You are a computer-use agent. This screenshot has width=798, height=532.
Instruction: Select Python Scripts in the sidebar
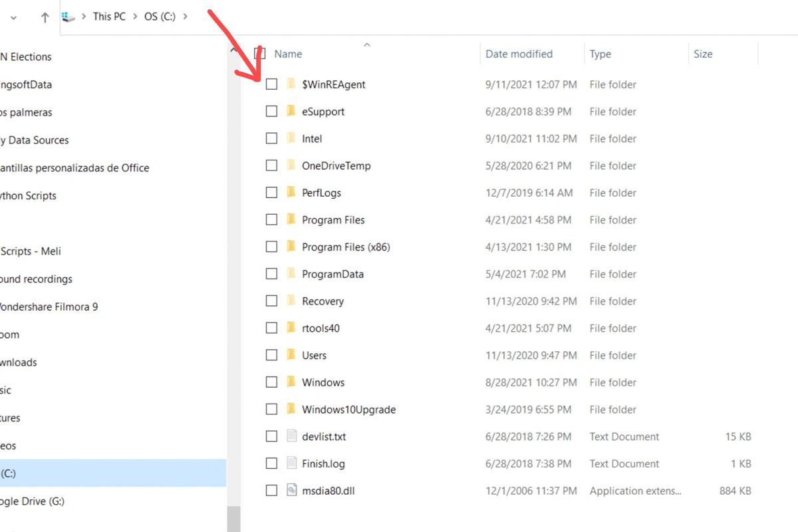[28, 195]
